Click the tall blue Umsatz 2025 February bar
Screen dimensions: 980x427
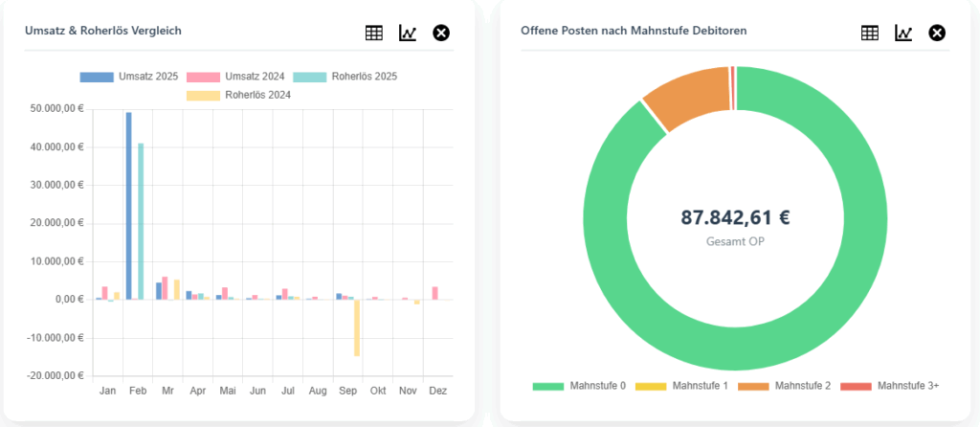tap(129, 206)
